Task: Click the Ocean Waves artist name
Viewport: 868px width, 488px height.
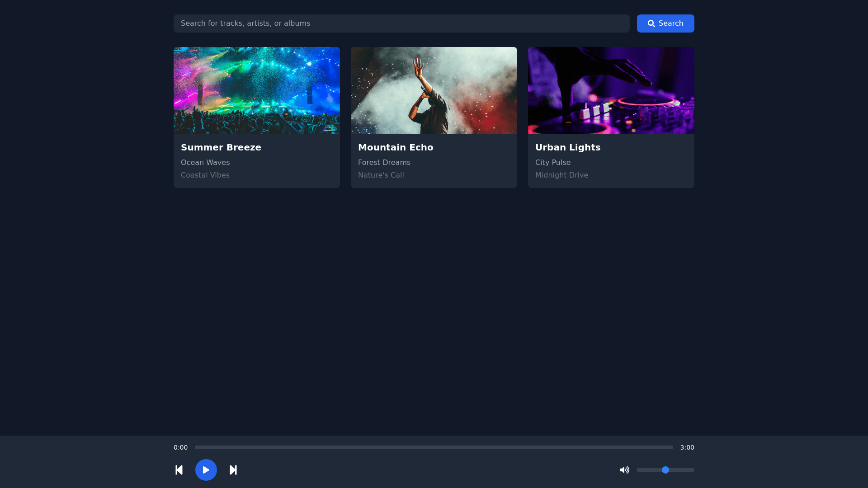Action: (x=205, y=162)
